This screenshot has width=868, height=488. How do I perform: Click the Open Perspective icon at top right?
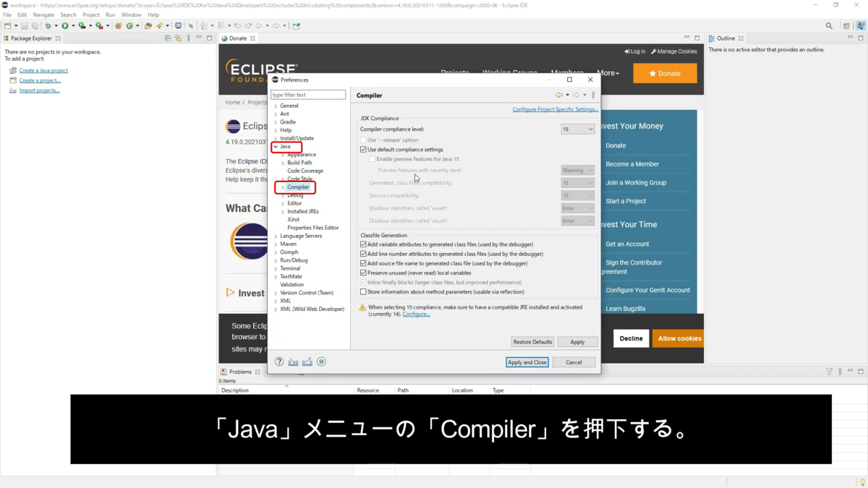click(846, 25)
